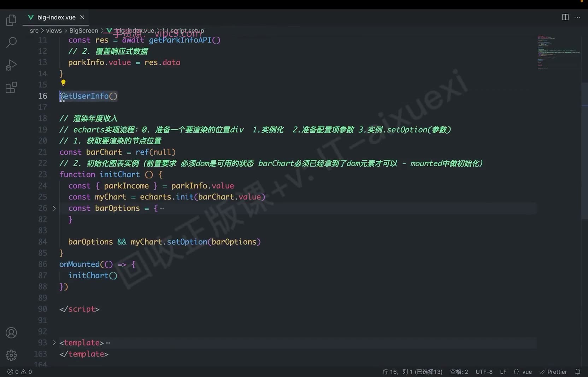The image size is (588, 377).
Task: Open BigScreen breadcrumb segment
Action: pyautogui.click(x=84, y=31)
